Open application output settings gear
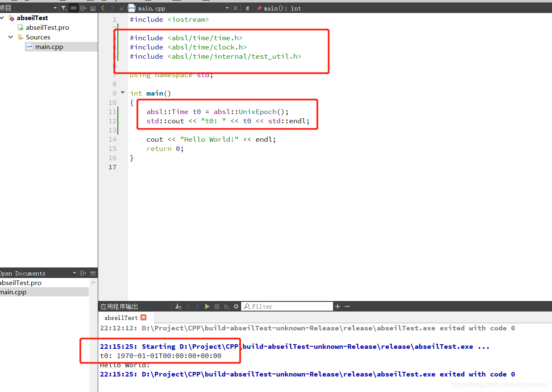This screenshot has width=552, height=392. tap(236, 306)
